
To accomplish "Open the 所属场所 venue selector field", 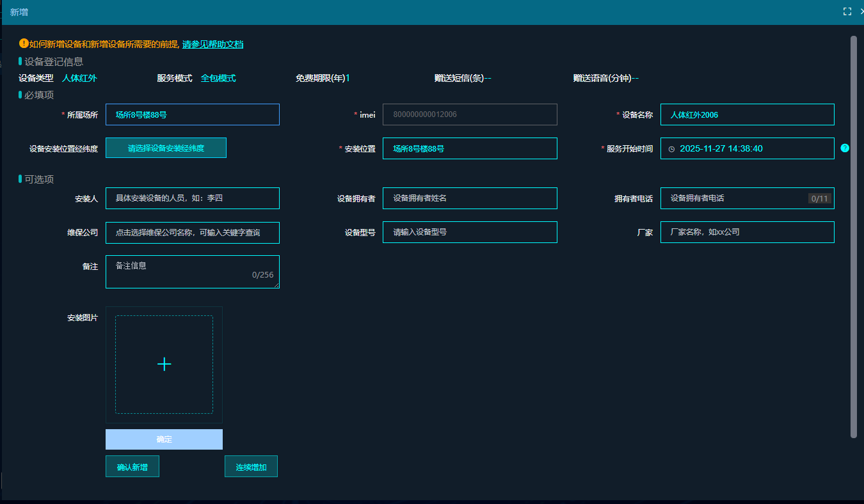I will tap(193, 114).
